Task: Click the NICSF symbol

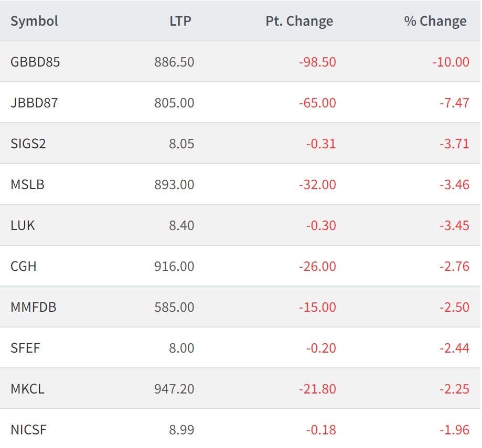Action: [x=28, y=430]
